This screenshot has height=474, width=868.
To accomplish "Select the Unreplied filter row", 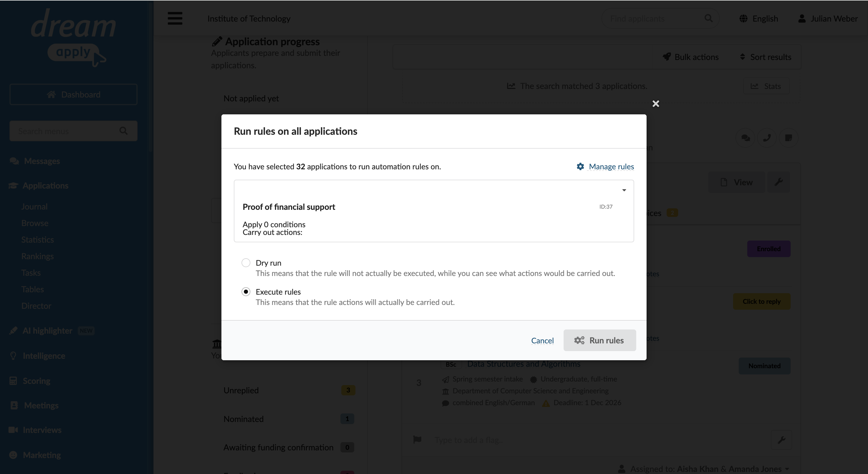I will coord(289,390).
